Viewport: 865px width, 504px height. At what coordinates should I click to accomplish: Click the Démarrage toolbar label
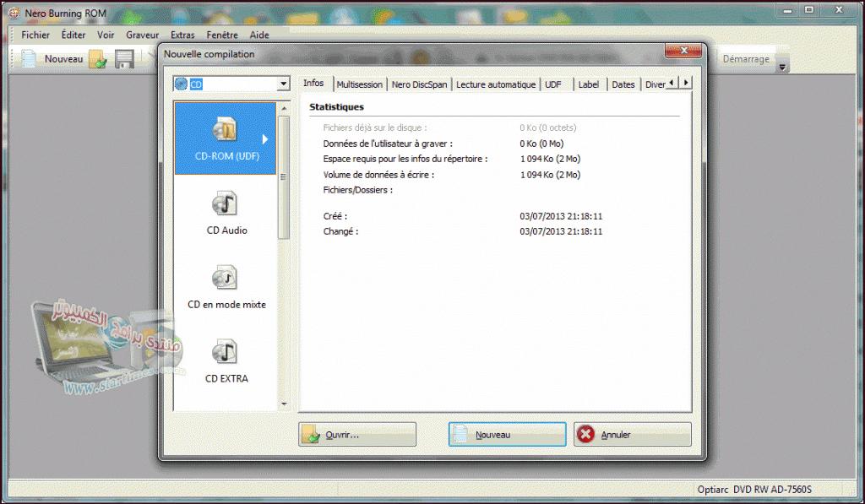[x=746, y=59]
